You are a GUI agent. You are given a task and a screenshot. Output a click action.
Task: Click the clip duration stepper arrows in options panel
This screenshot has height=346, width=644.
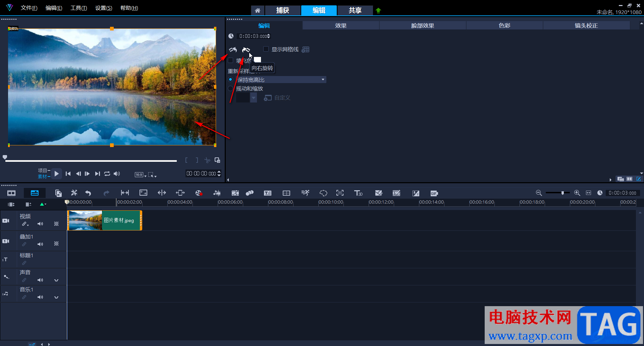click(x=269, y=36)
